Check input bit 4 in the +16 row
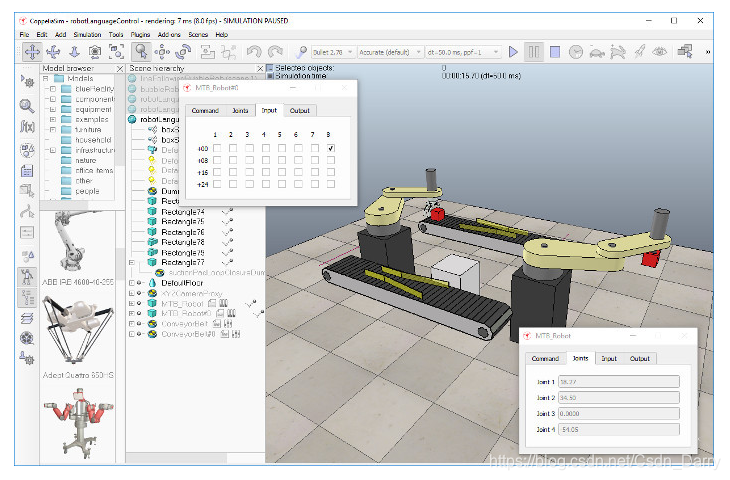The image size is (730, 480). pyautogui.click(x=266, y=172)
